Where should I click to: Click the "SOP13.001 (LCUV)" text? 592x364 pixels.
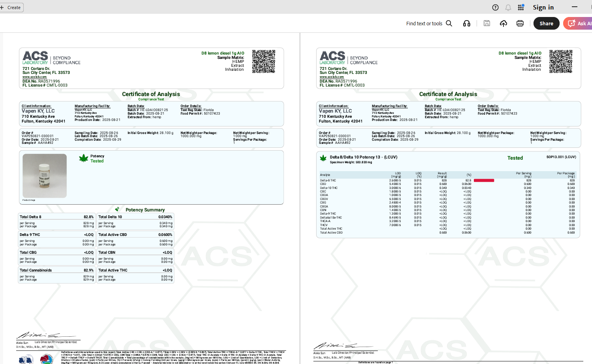coord(561,157)
